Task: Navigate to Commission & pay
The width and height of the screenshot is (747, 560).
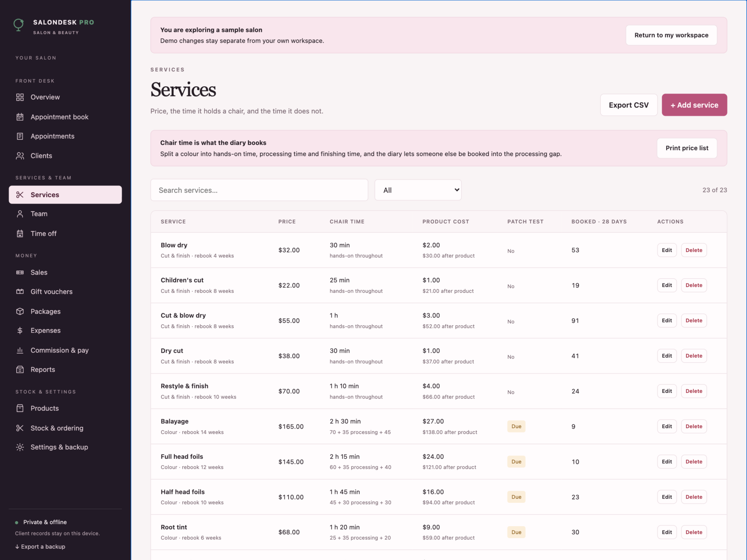Action: pos(65,350)
